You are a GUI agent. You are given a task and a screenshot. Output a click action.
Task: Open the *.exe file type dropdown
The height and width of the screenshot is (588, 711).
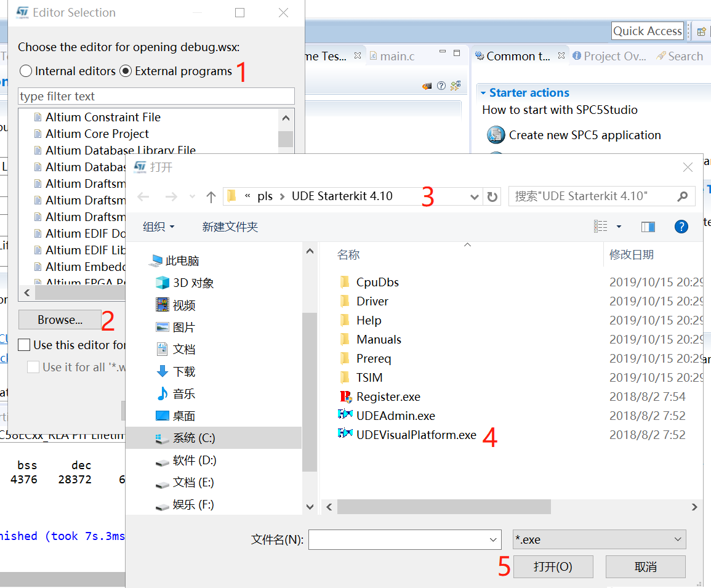tap(599, 539)
